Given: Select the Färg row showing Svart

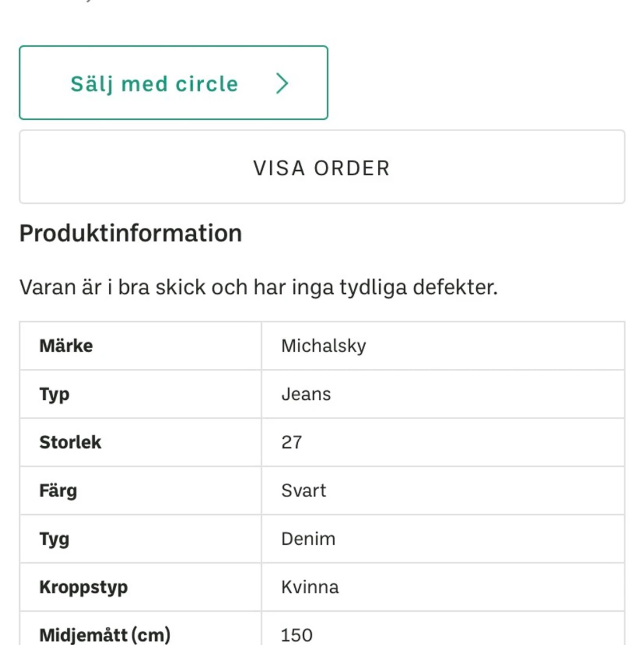Looking at the screenshot, I should tap(322, 490).
